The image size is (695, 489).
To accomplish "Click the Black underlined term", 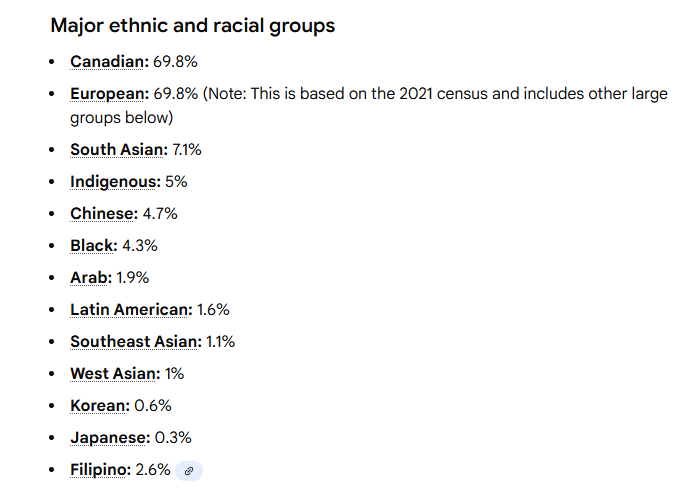I will coord(93,246).
